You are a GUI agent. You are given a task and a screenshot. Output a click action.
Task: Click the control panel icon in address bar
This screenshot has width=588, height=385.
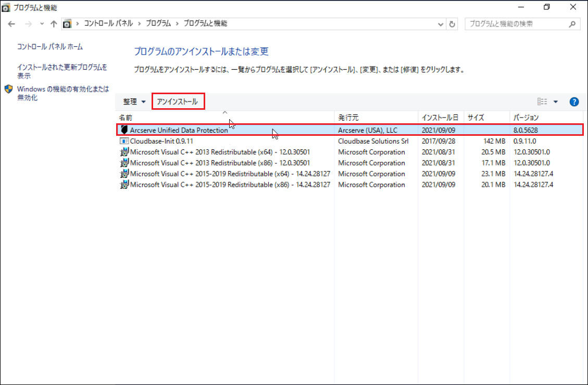(x=67, y=24)
